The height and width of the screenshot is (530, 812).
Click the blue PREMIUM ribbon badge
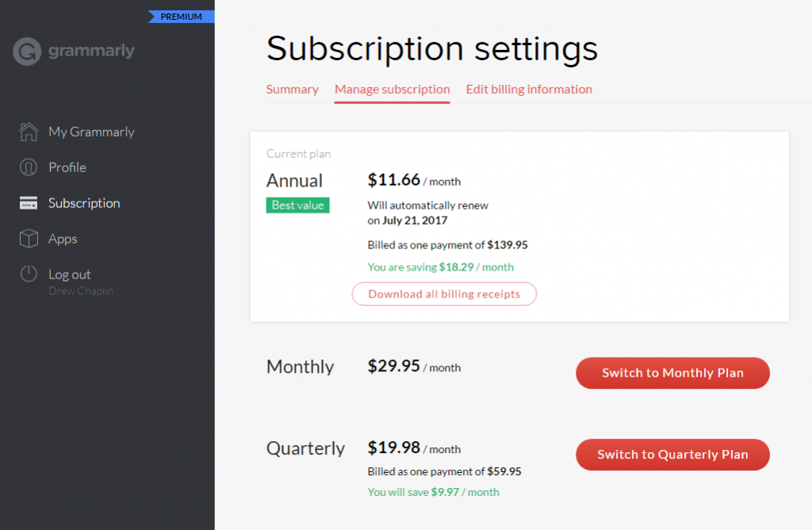point(182,17)
